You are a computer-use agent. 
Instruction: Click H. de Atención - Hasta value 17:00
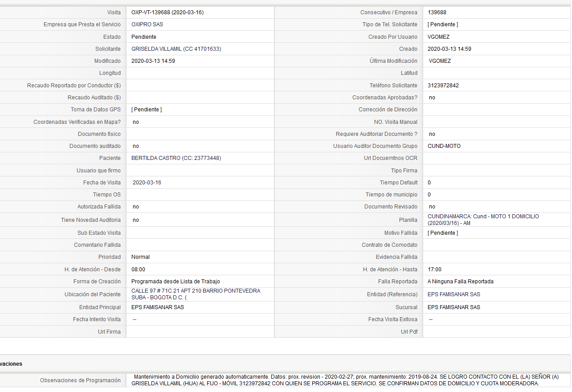click(x=434, y=269)
